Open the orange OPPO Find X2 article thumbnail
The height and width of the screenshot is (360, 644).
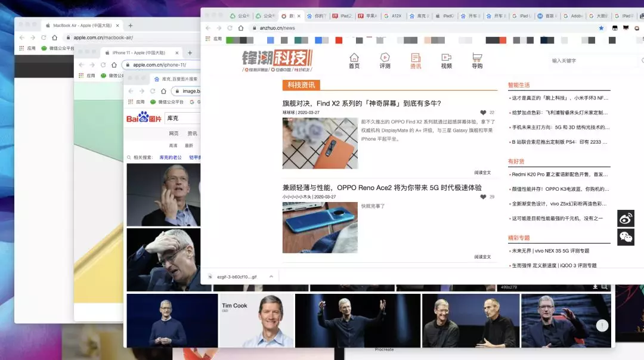(320, 143)
